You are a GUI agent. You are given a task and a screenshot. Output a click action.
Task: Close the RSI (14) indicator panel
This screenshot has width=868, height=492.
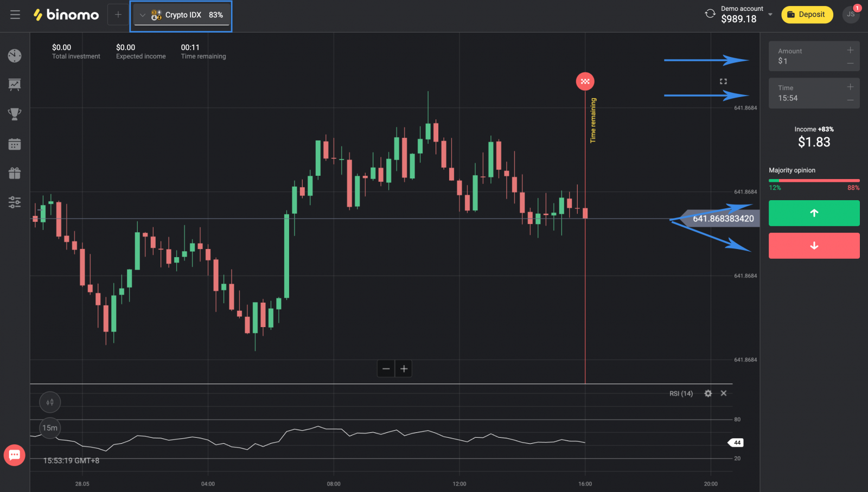tap(724, 393)
